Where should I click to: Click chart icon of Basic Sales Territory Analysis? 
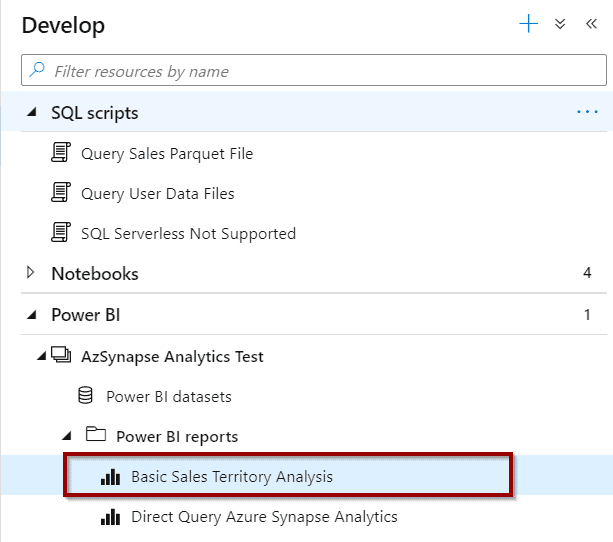point(111,477)
